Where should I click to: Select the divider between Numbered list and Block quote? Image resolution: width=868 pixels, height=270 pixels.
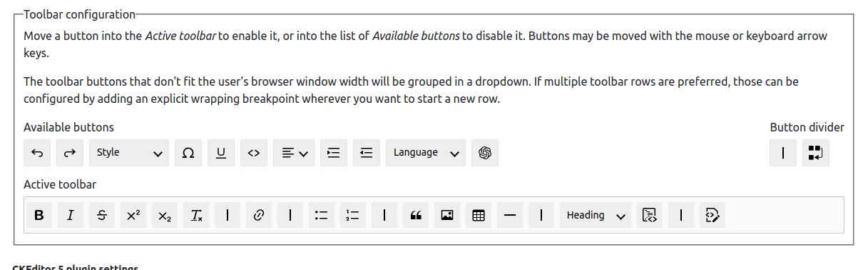pyautogui.click(x=384, y=215)
